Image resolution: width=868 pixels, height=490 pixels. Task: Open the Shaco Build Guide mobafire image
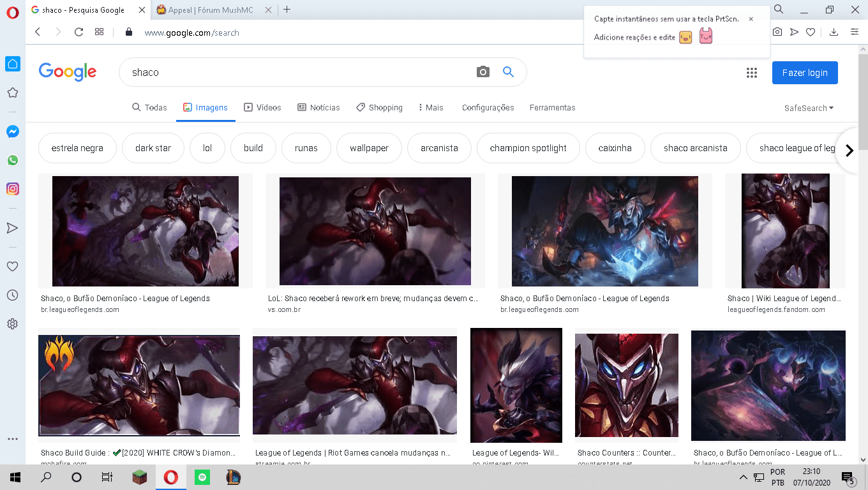139,385
